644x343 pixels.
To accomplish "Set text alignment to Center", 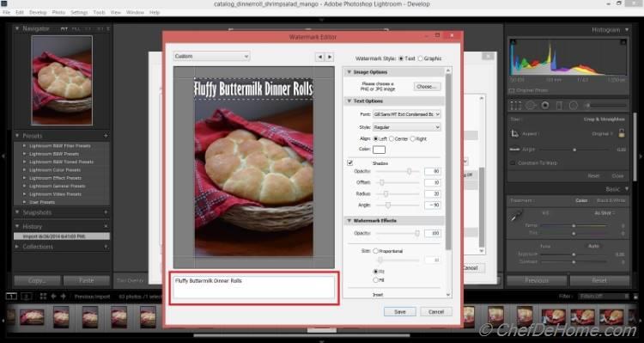I will 392,139.
